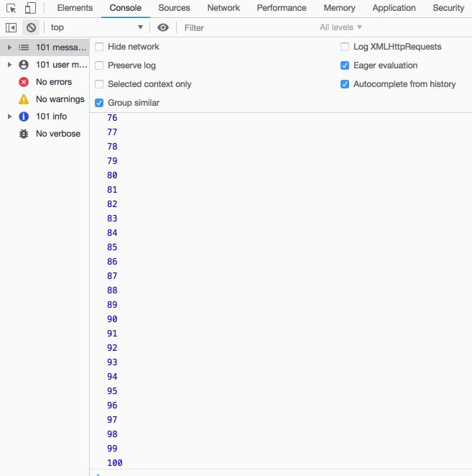Enable the Preserve log checkbox
This screenshot has width=472, height=476.
point(100,65)
